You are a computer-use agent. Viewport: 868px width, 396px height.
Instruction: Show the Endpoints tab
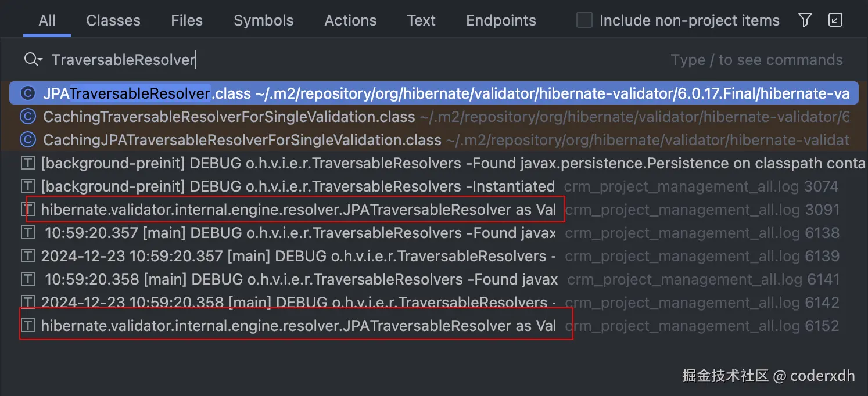501,20
